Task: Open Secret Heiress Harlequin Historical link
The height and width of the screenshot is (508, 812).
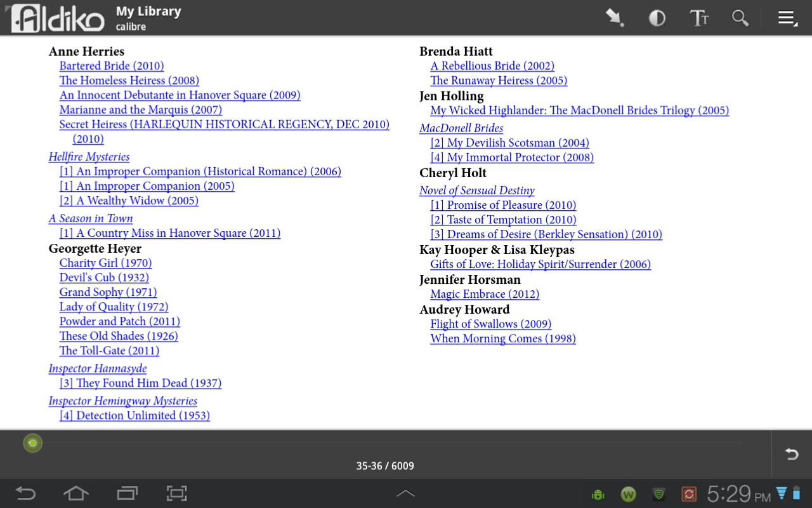Action: point(225,131)
